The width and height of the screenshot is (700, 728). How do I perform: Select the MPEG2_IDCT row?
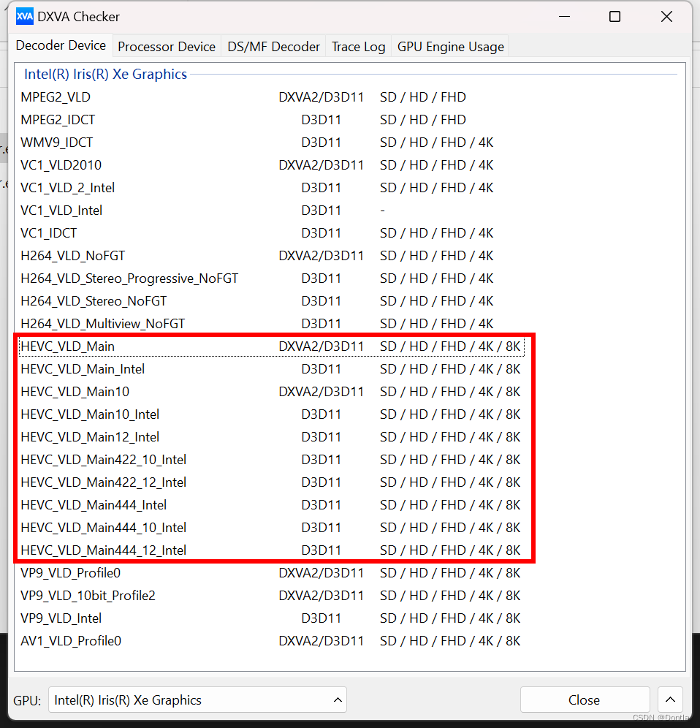[272, 120]
